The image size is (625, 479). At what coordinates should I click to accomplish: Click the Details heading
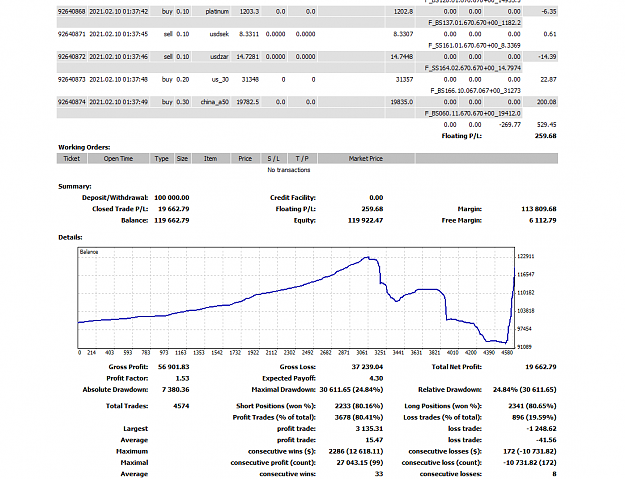pyautogui.click(x=70, y=238)
